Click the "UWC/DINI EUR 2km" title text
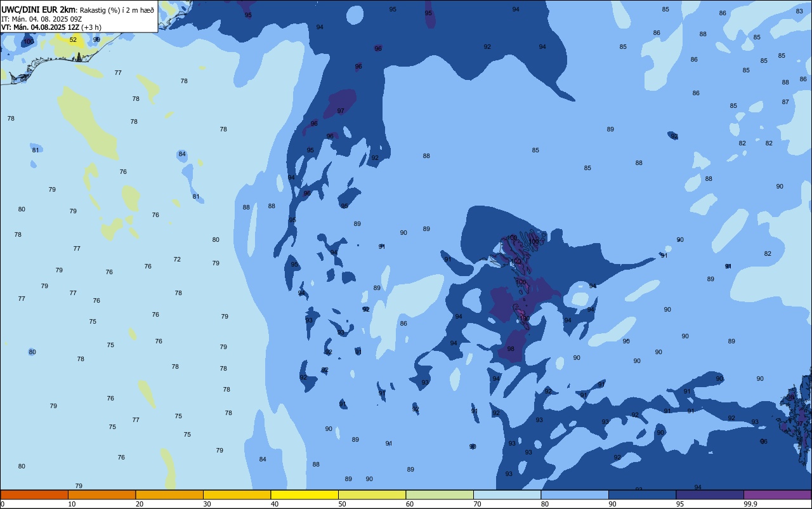This screenshot has width=812, height=509. (38, 9)
